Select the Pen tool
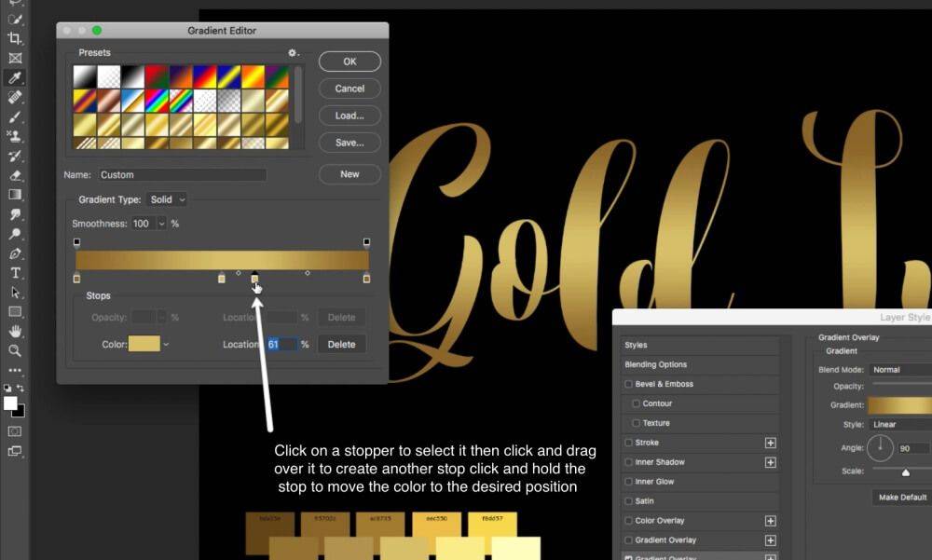The width and height of the screenshot is (932, 560). tap(15, 253)
